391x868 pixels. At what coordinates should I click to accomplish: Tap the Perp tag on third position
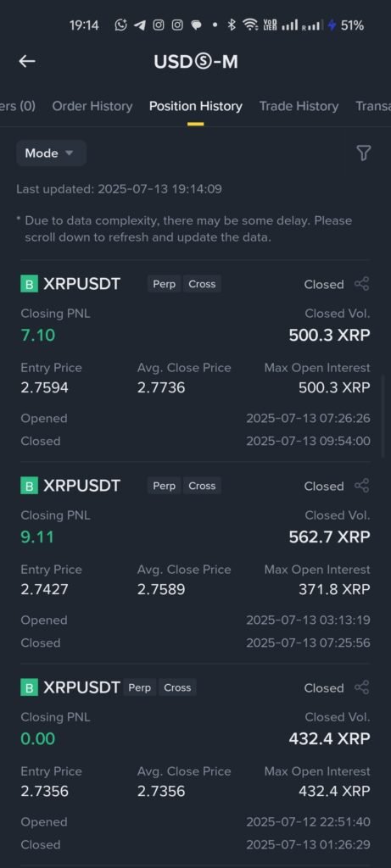[140, 687]
